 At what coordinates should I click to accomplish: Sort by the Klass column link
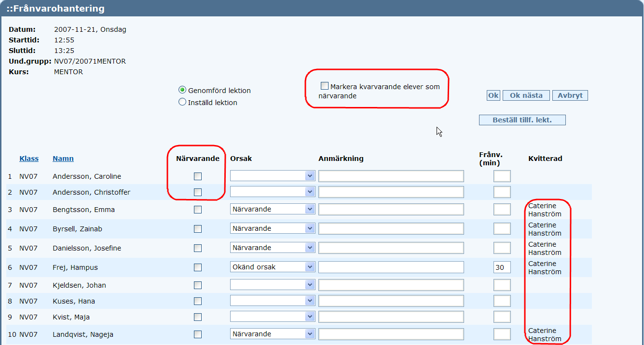pyautogui.click(x=29, y=159)
